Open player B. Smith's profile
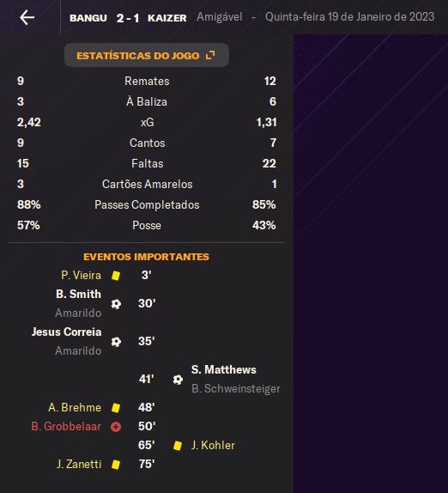This screenshot has height=493, width=448. pos(79,294)
